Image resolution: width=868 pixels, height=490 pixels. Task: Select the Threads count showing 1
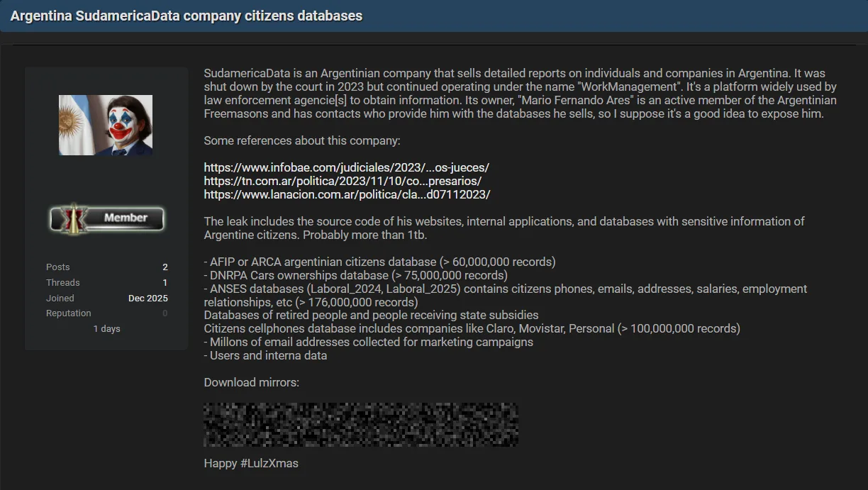(x=165, y=282)
